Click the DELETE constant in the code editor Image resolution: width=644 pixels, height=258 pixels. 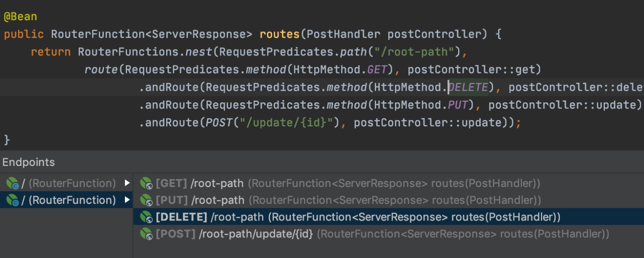click(x=468, y=87)
